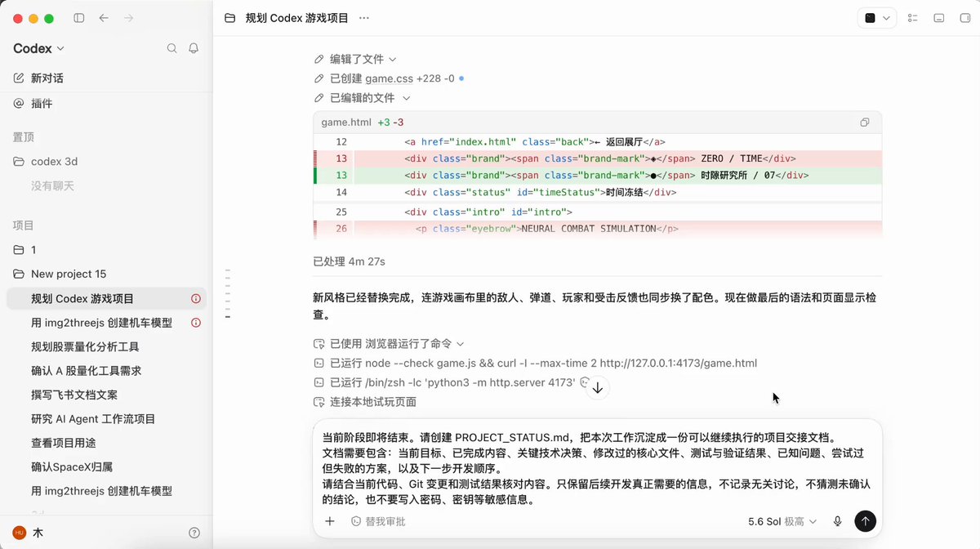Toggle the bottom panel icon
Screen dimensions: 980x549
click(938, 18)
